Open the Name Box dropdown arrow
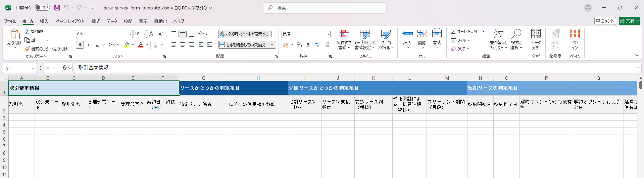Screen dimensions: 644x178 (33, 68)
